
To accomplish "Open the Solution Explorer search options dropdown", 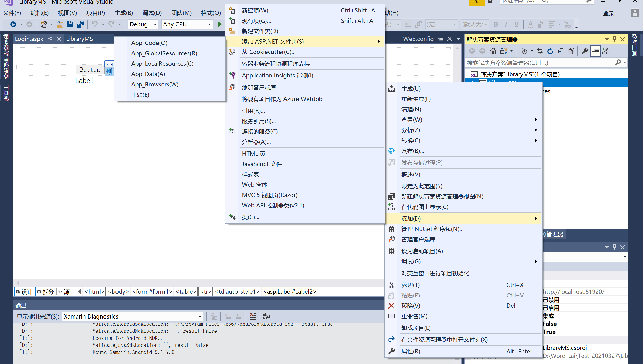I will [x=625, y=62].
